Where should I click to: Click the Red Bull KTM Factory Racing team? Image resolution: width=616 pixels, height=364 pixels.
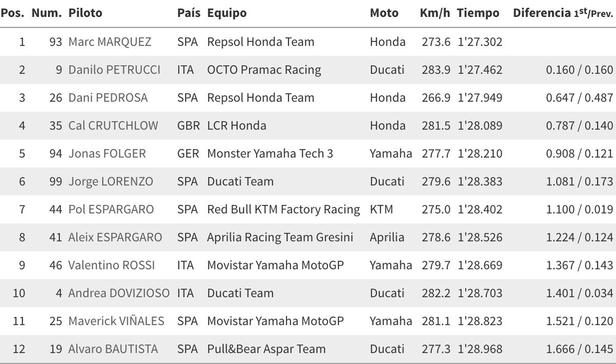pos(283,209)
